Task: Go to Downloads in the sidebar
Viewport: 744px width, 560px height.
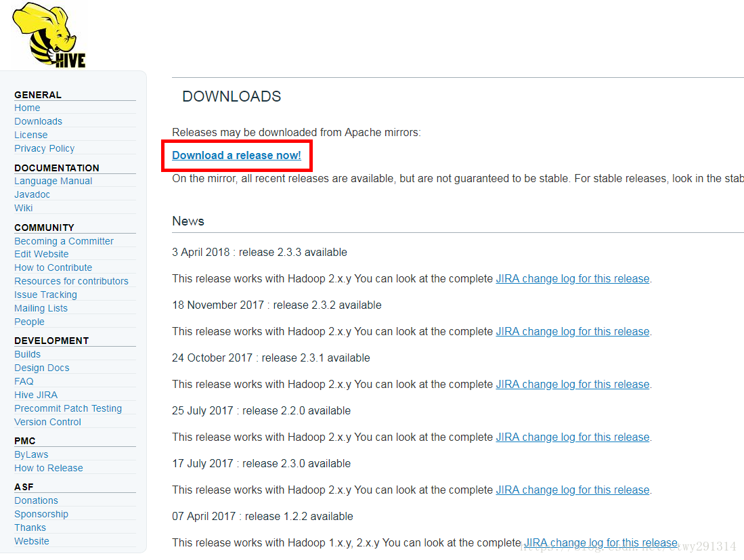Action: click(38, 121)
